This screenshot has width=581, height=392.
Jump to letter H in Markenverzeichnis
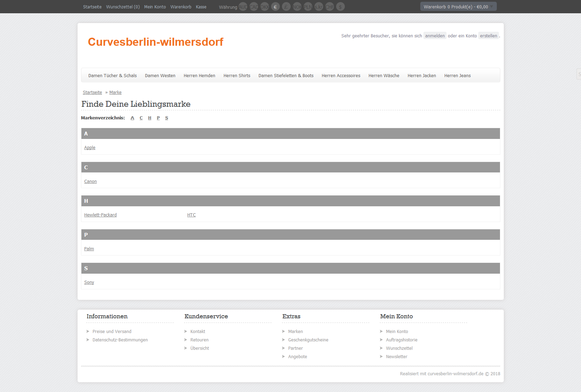(150, 118)
